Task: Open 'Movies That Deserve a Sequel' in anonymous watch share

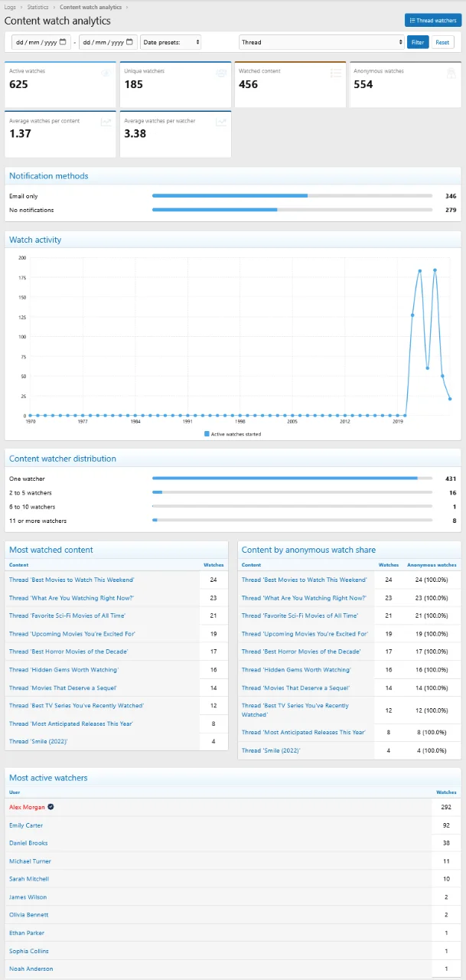Action: pos(296,688)
